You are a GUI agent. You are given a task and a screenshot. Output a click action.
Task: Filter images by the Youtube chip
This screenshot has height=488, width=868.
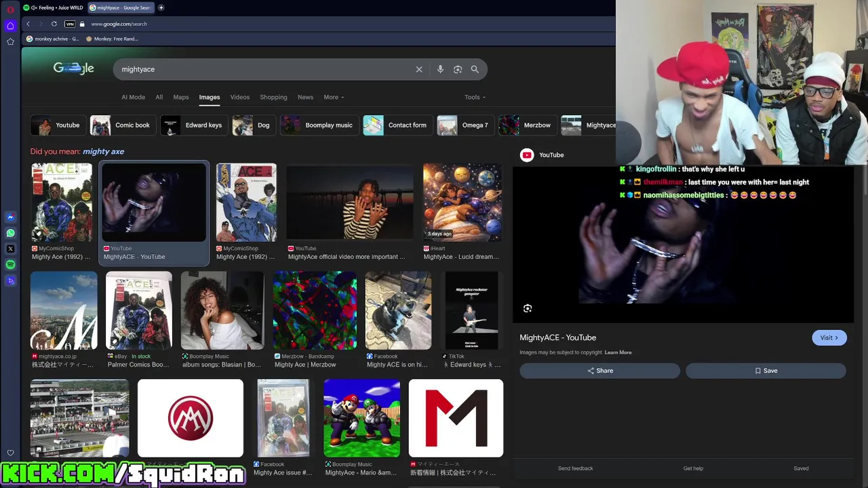point(58,125)
